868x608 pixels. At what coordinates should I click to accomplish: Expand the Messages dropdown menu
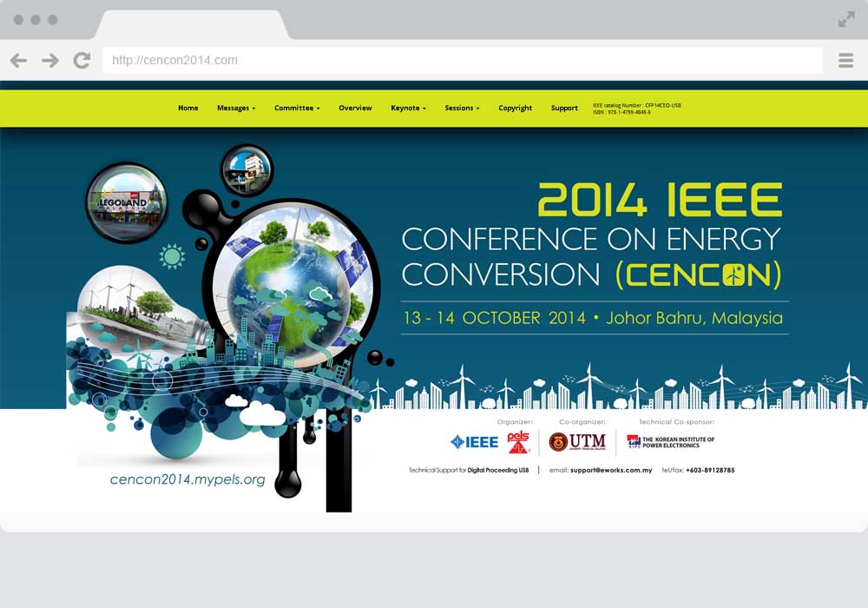(236, 108)
